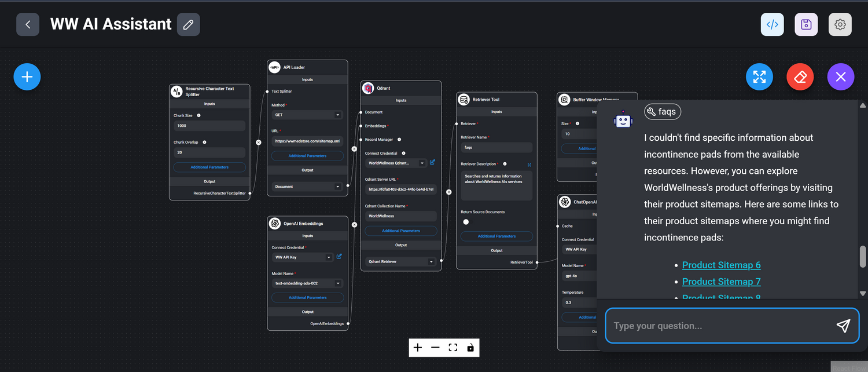This screenshot has height=372, width=868.
Task: Save the chatflow with the save icon
Action: point(806,24)
